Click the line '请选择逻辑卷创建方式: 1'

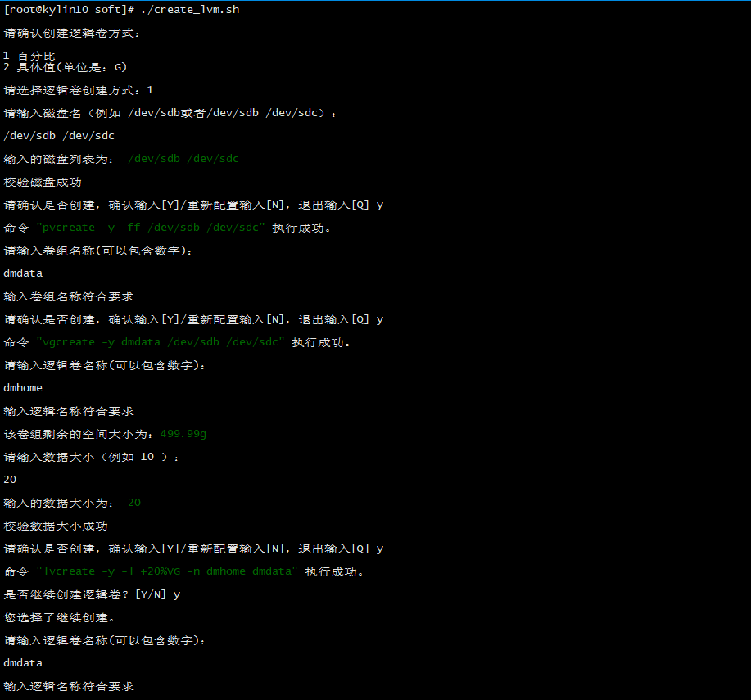point(79,91)
